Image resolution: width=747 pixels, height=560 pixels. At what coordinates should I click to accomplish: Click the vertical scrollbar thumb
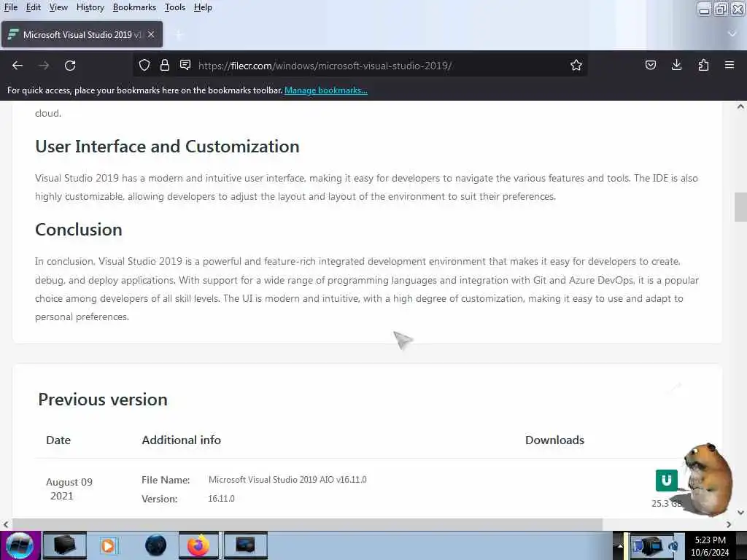tap(740, 207)
